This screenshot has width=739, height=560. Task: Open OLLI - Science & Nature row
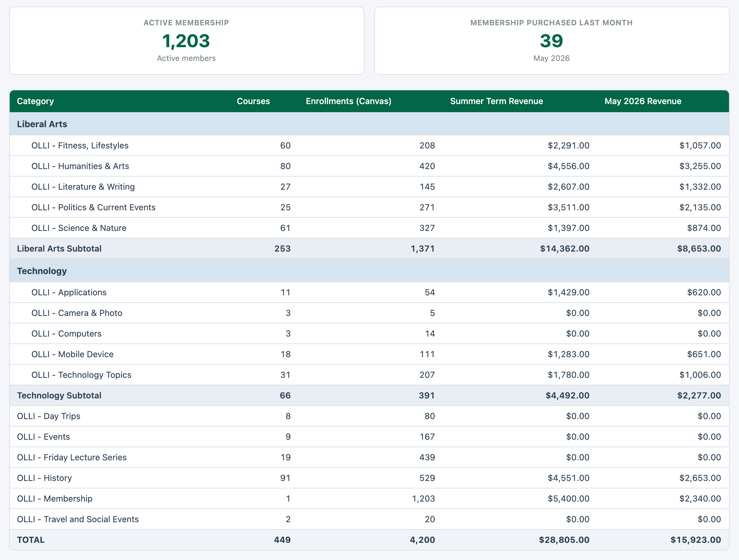[369, 228]
